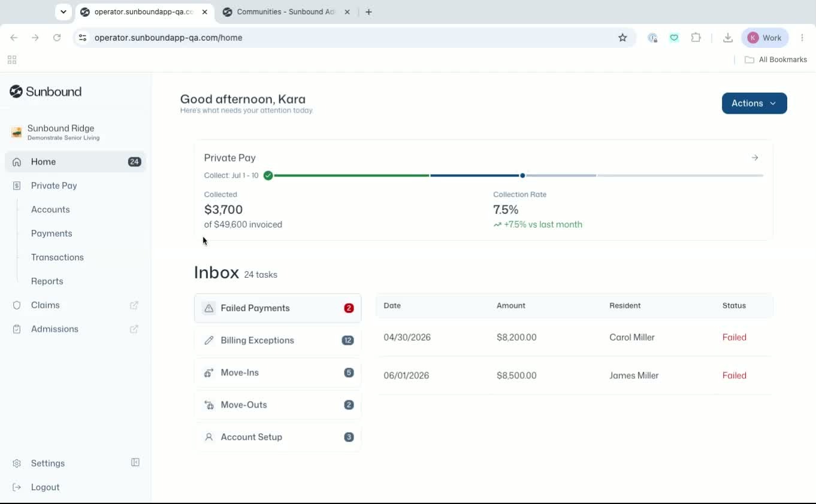Image resolution: width=816 pixels, height=504 pixels.
Task: Click the browser downloads icon
Action: click(x=728, y=38)
